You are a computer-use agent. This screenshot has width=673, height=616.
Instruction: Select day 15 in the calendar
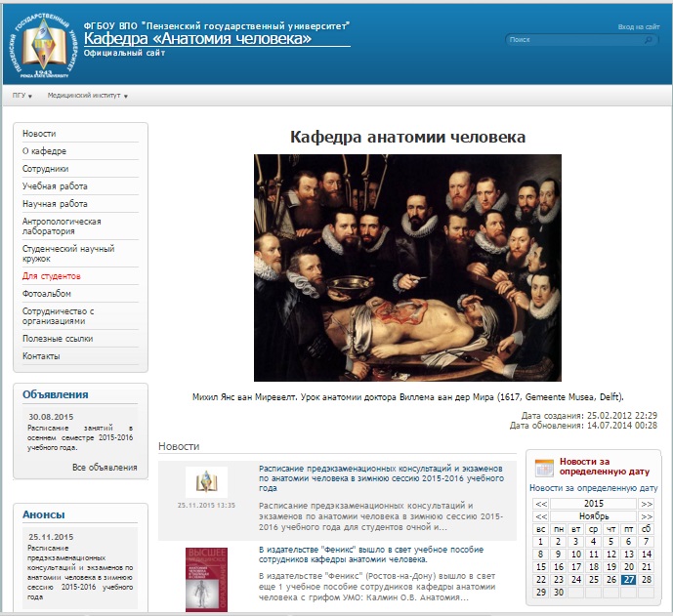pos(541,567)
